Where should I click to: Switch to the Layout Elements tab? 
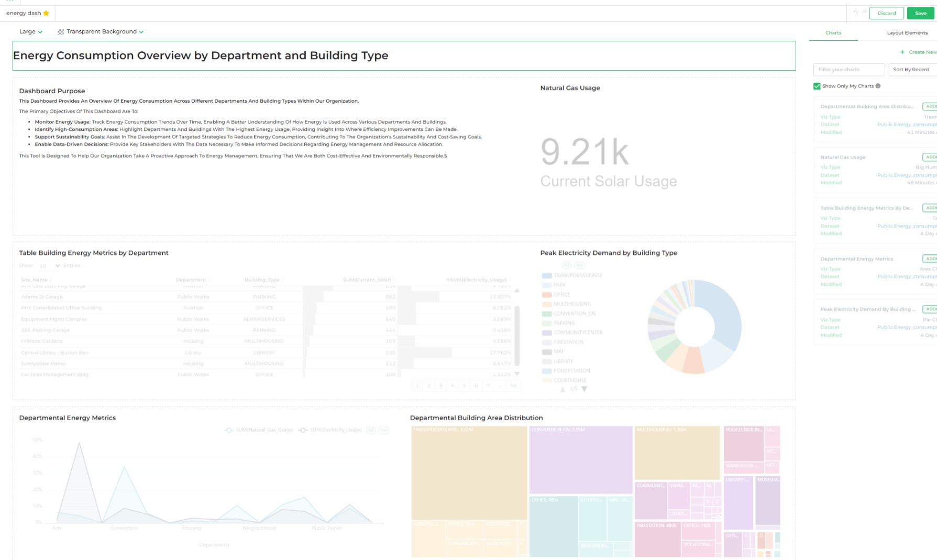(x=907, y=32)
